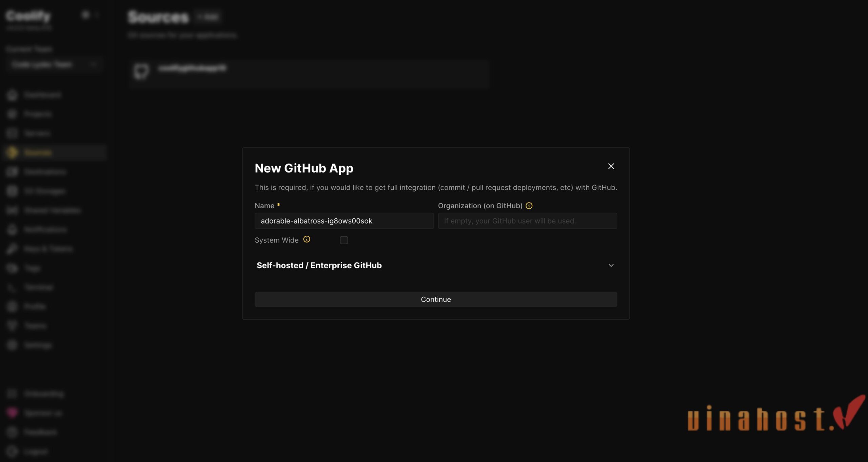Viewport: 868px width, 462px height.
Task: Open the current team dropdown in sidebar
Action: [54, 64]
